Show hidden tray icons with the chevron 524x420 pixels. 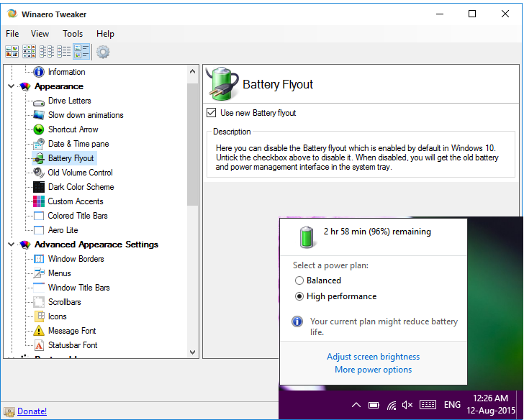click(x=356, y=405)
